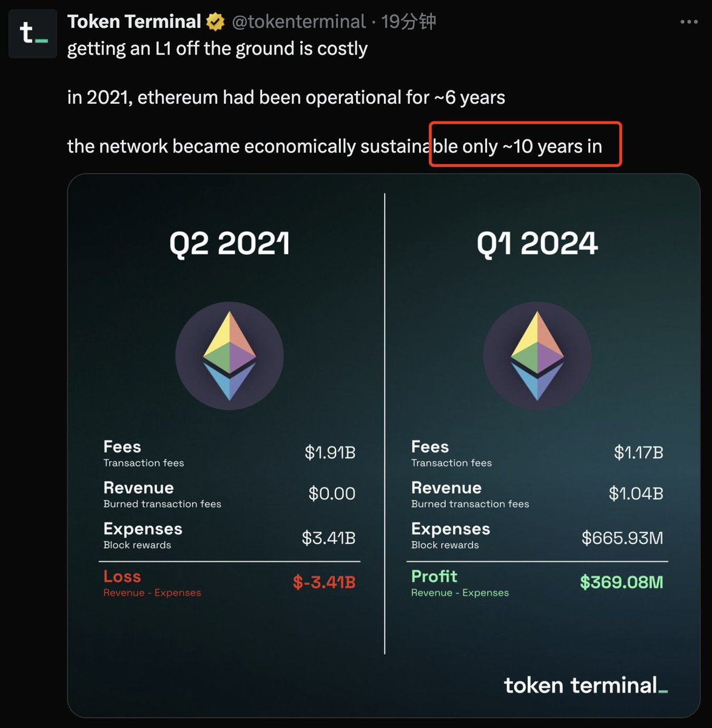Open the @tokenterminal handle link

(299, 22)
